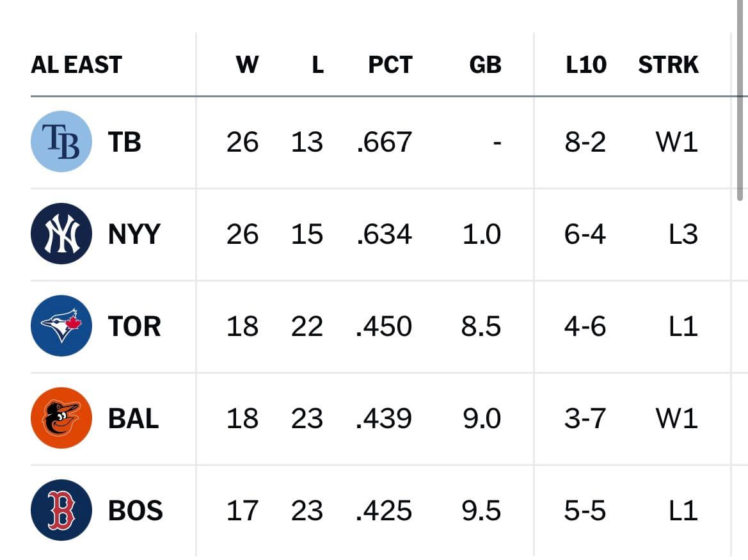
Task: Tap the Boston Red Sox logo
Action: pos(61,510)
